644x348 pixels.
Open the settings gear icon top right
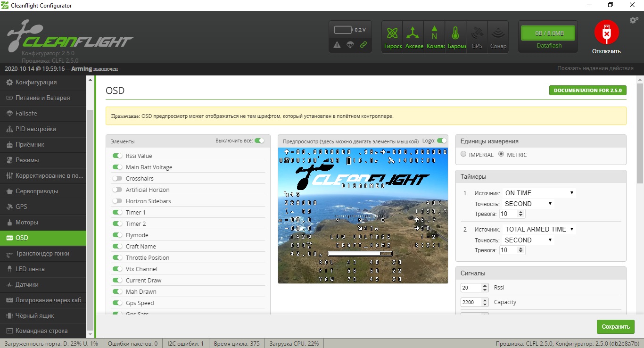point(633,20)
